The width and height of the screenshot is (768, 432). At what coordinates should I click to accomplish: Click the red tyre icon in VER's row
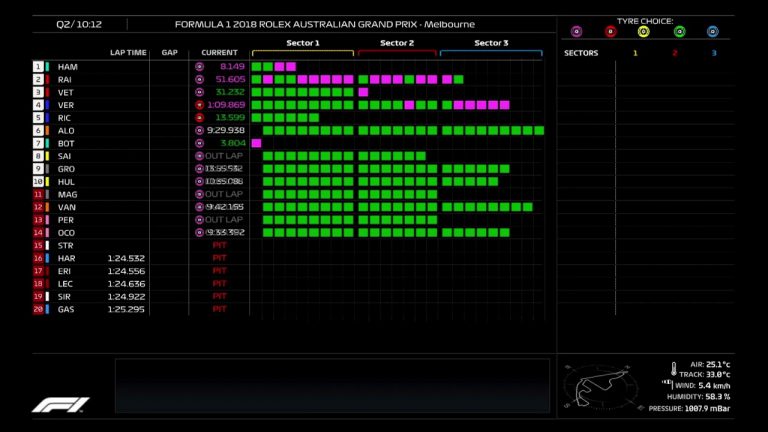[x=199, y=105]
